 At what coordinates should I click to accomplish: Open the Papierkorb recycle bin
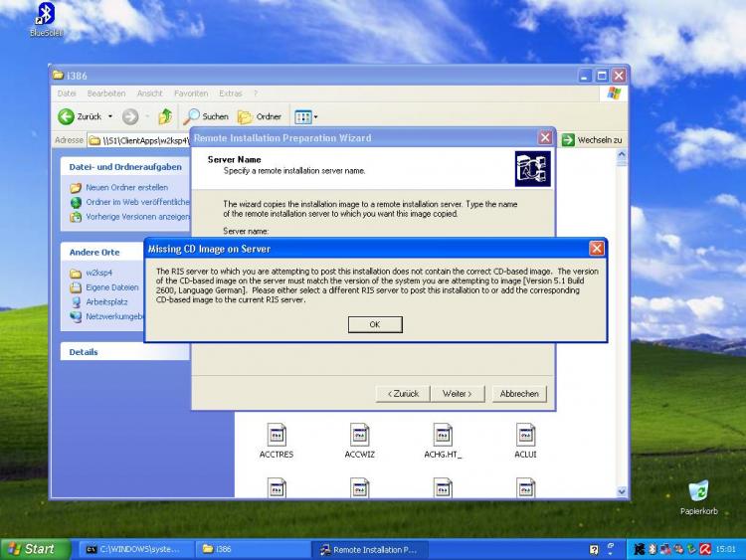(x=699, y=497)
